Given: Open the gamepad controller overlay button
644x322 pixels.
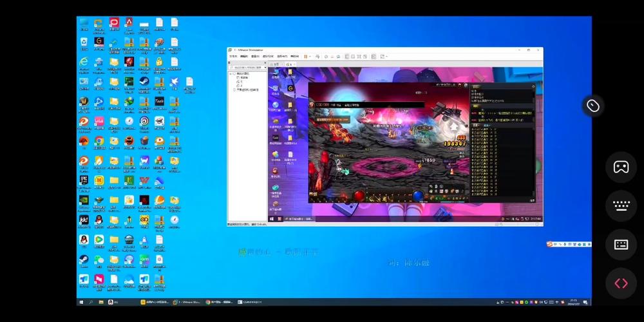Looking at the screenshot, I should point(621,167).
